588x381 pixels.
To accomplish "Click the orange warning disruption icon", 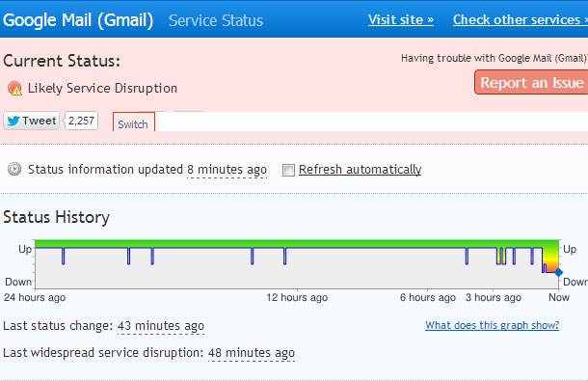I will point(14,89).
